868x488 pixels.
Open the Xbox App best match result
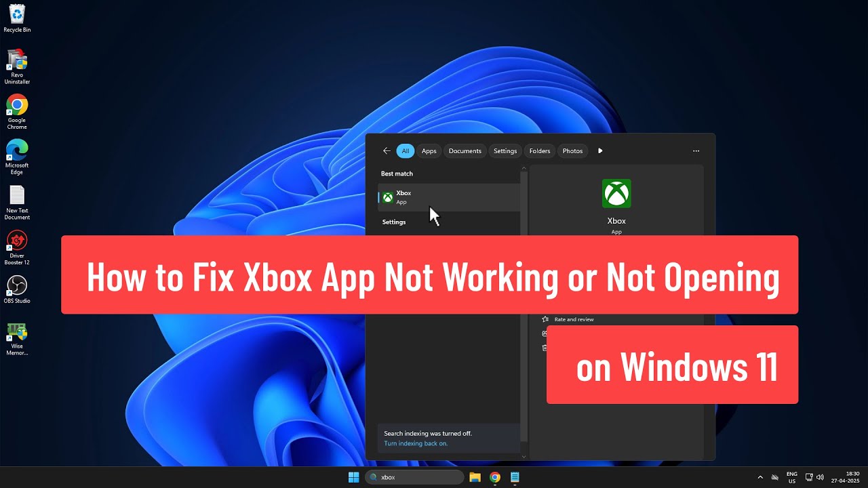(449, 197)
